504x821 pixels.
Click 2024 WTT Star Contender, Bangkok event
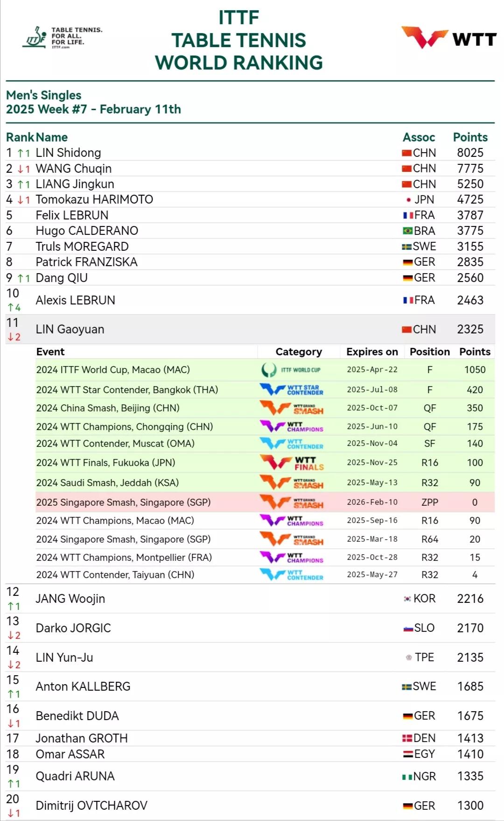point(127,389)
